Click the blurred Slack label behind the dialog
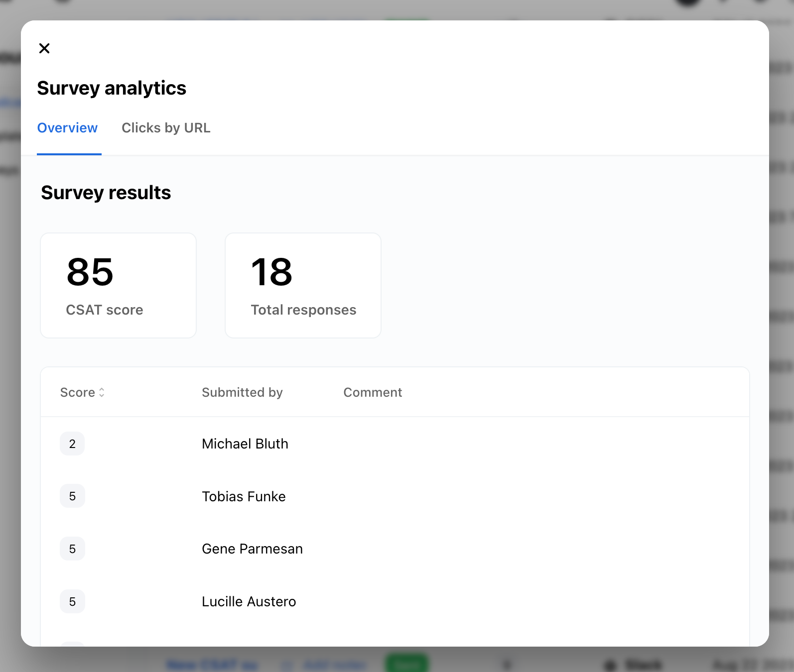This screenshot has height=672, width=794. (643, 664)
